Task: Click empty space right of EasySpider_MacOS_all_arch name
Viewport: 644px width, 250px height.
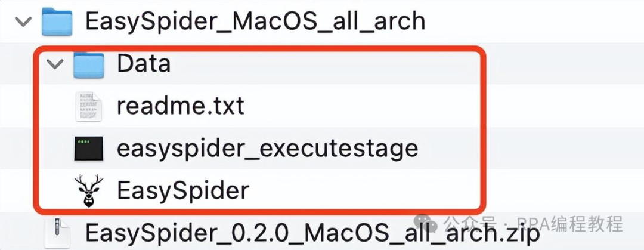Action: tap(534, 21)
